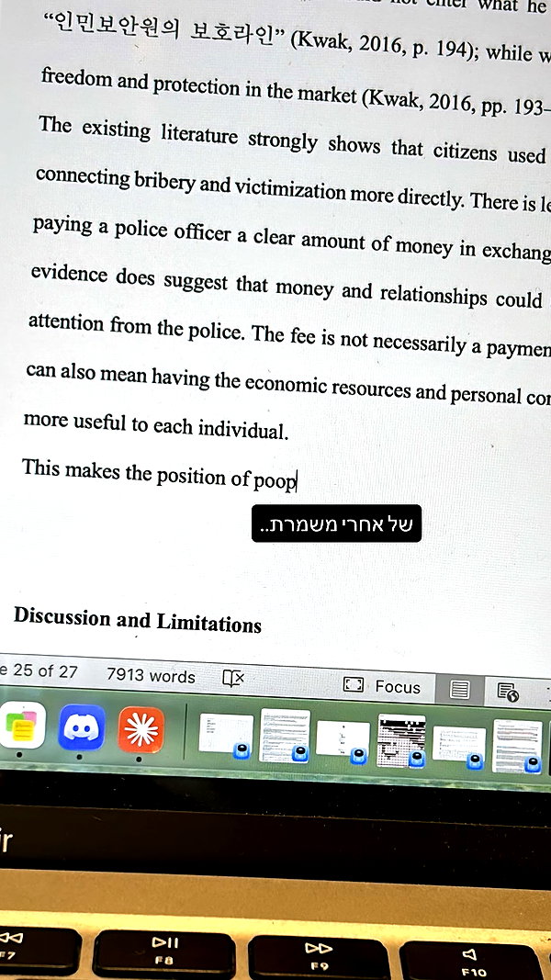Switch to Web Layout view icon
The image size is (551, 980).
[508, 692]
